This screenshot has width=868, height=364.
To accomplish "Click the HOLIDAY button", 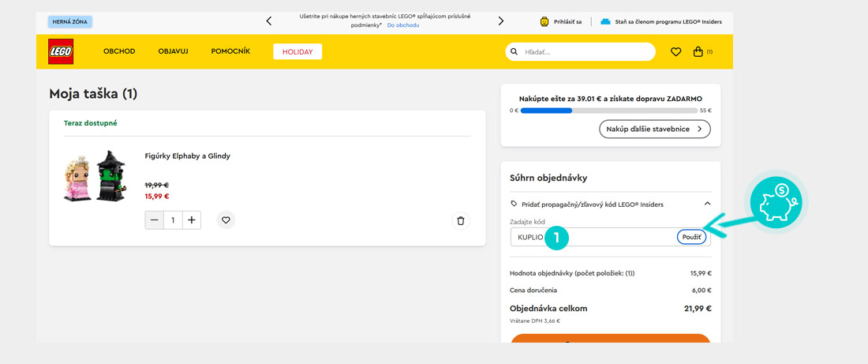I will pos(297,52).
